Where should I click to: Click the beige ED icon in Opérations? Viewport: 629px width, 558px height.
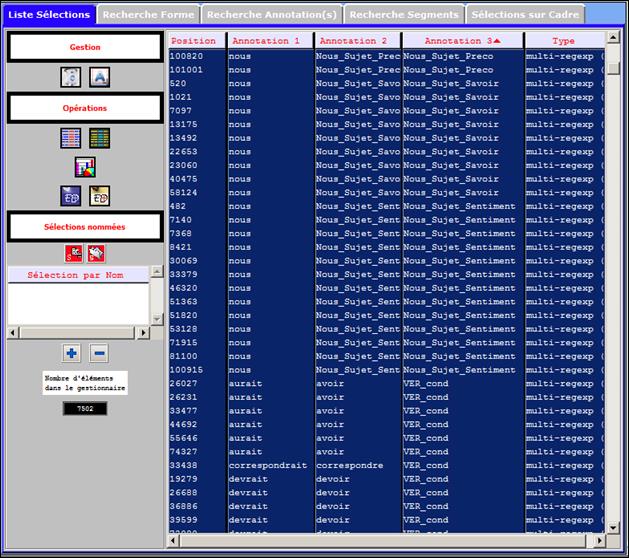tap(99, 196)
